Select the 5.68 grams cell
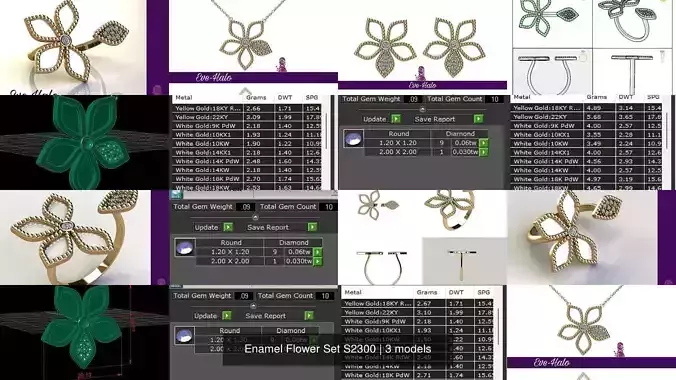Screen dimensions: 676x380 [600, 116]
